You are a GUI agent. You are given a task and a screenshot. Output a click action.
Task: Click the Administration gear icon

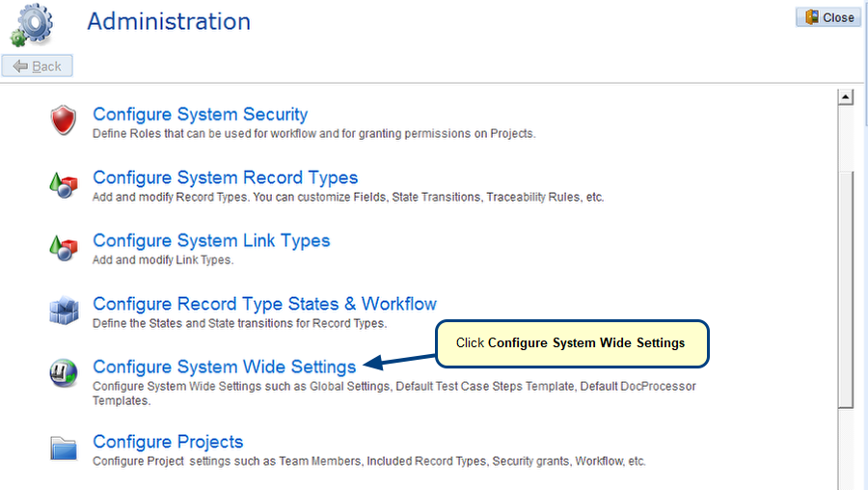click(x=32, y=24)
